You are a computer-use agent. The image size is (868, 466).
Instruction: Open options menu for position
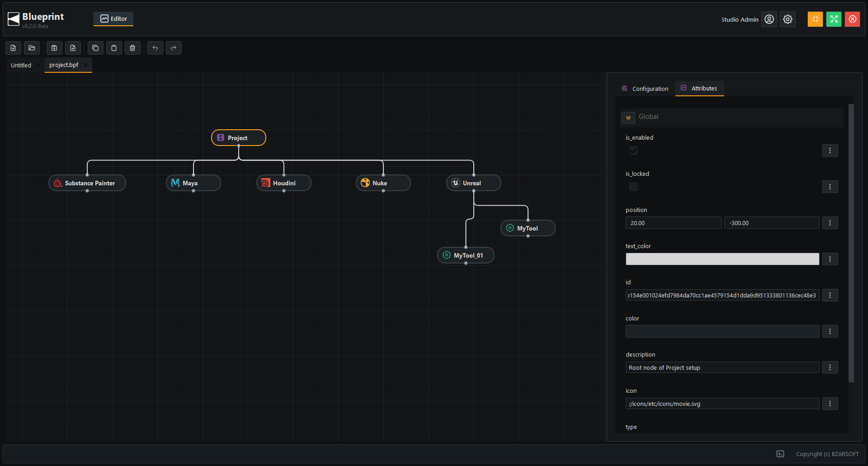[x=830, y=223]
